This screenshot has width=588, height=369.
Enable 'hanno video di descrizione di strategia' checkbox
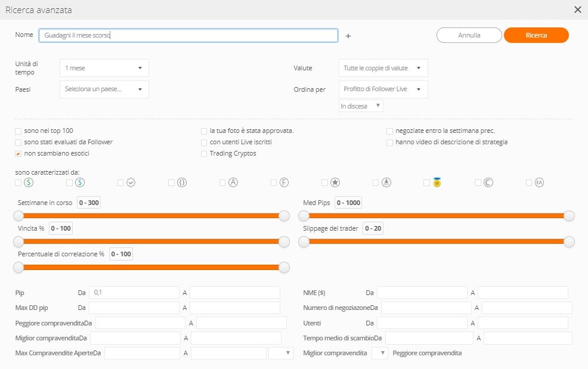pyautogui.click(x=389, y=142)
